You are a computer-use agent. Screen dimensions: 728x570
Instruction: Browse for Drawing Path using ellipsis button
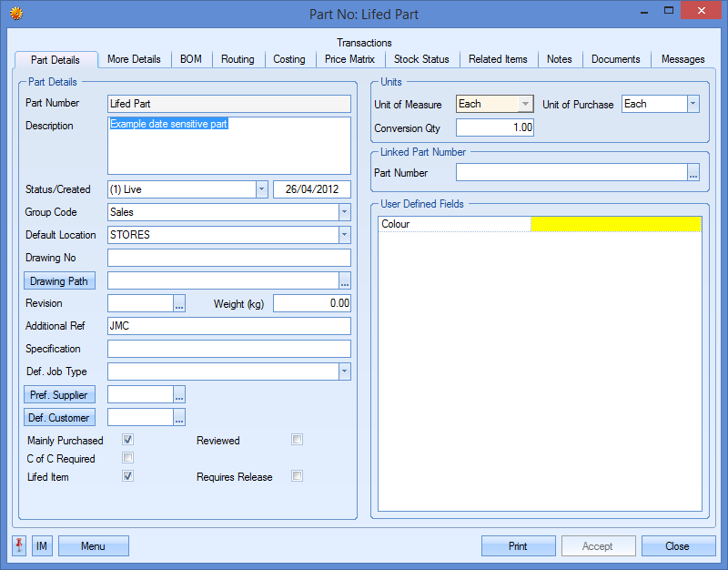[x=345, y=281]
